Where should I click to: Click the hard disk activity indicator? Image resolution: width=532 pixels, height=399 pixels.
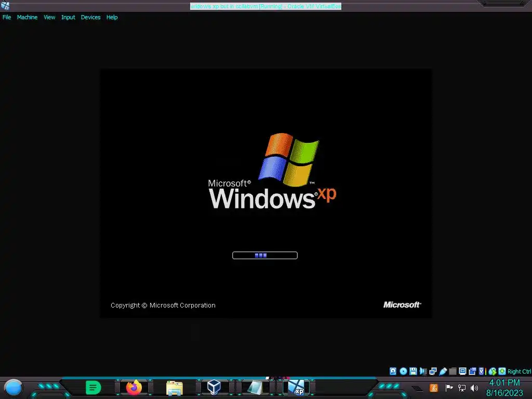click(393, 371)
